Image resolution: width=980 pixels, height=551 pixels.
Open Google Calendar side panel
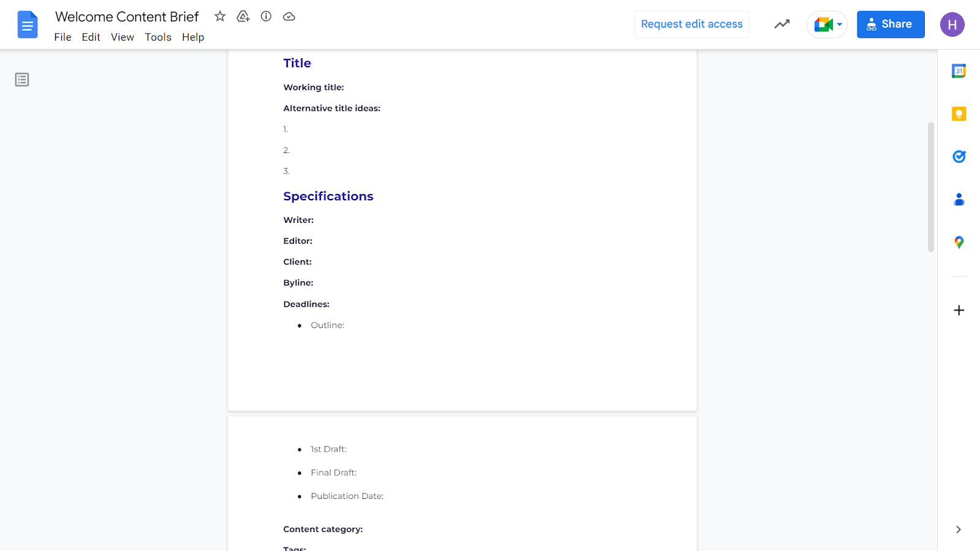pos(959,71)
